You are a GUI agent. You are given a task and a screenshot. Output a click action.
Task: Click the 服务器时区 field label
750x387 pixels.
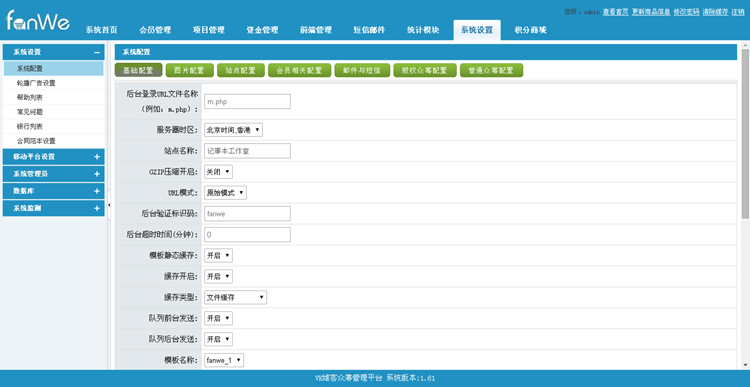point(177,130)
